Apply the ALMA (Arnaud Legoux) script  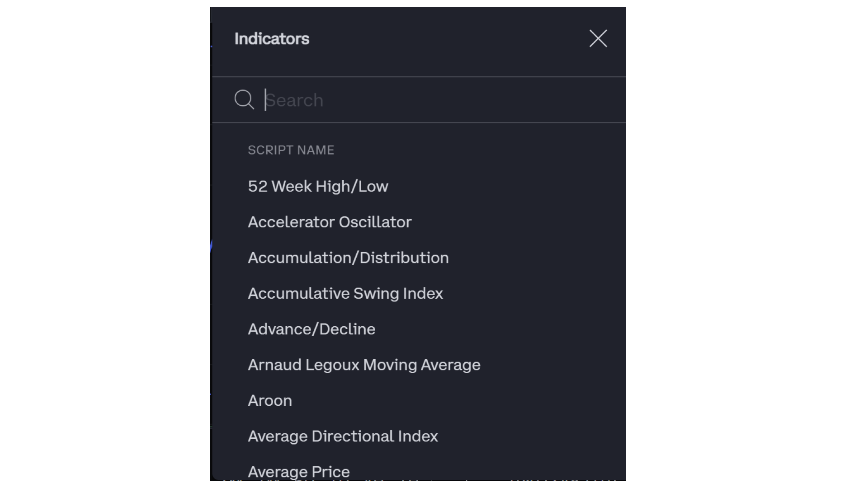[364, 365]
